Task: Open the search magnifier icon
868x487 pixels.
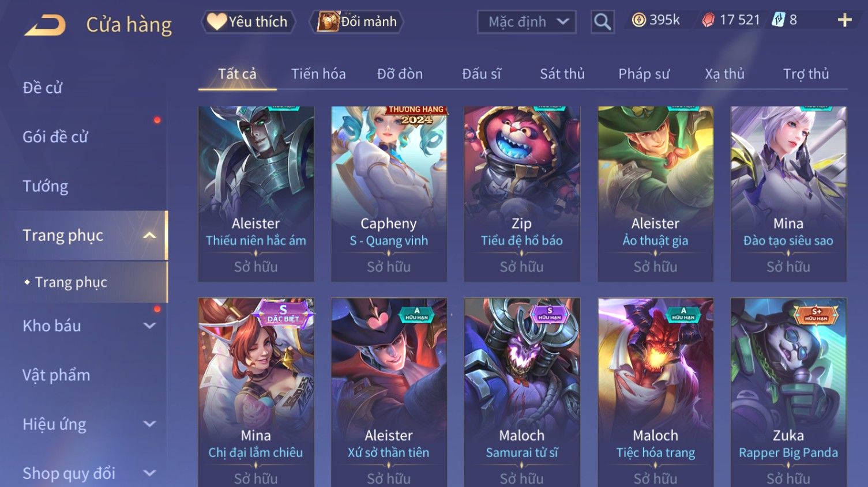Action: point(602,22)
